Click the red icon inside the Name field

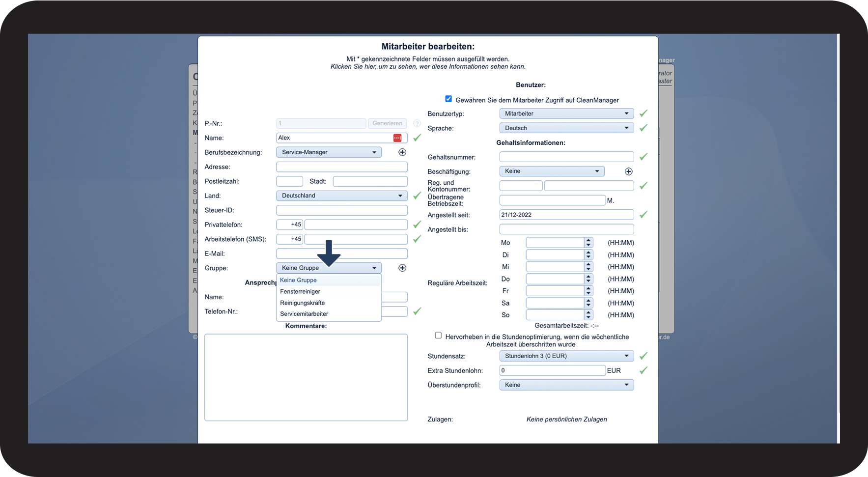coord(397,138)
